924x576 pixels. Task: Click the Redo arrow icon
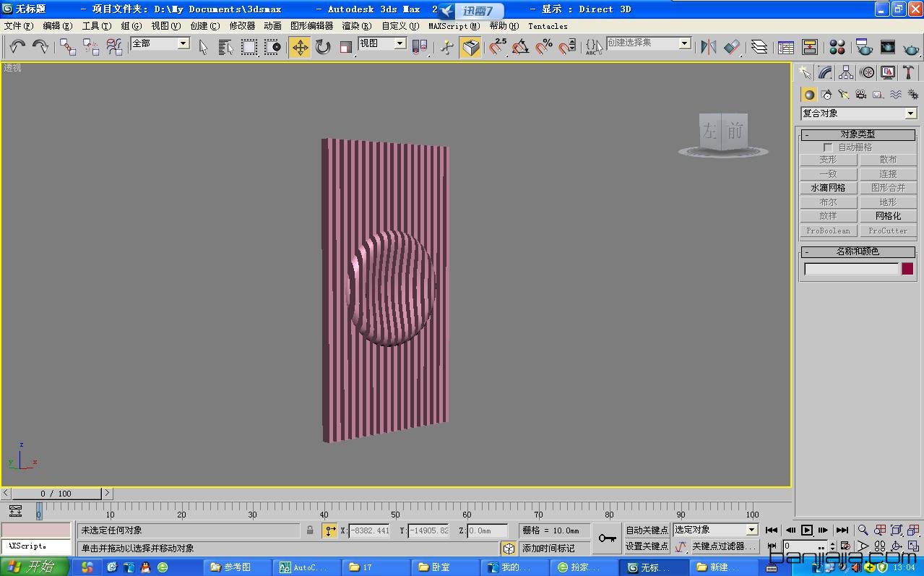pyautogui.click(x=40, y=47)
